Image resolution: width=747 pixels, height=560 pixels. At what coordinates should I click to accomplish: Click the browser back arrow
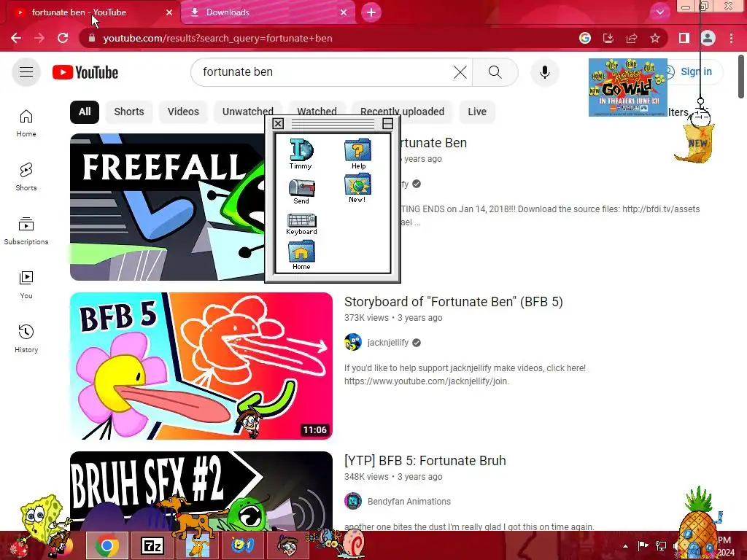point(16,38)
